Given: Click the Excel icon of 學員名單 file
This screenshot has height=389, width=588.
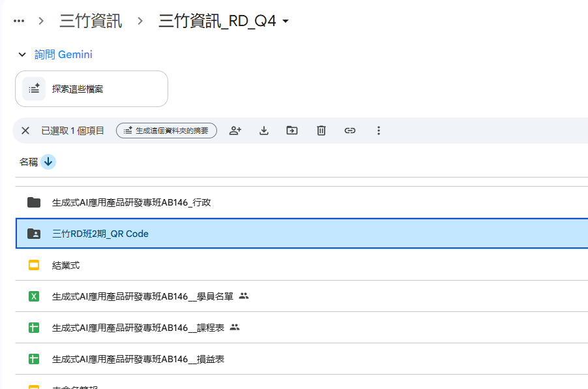Looking at the screenshot, I should point(34,296).
